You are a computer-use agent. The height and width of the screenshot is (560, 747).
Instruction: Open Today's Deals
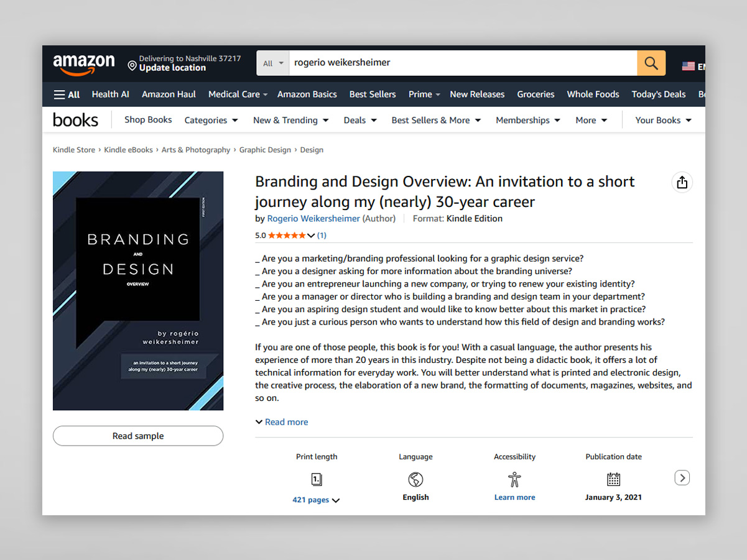pyautogui.click(x=659, y=94)
